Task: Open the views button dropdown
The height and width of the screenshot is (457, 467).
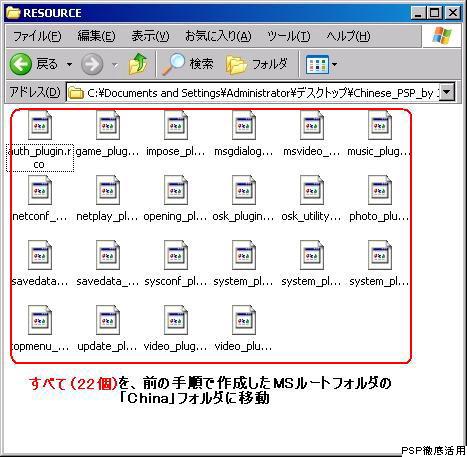Action: (321, 64)
